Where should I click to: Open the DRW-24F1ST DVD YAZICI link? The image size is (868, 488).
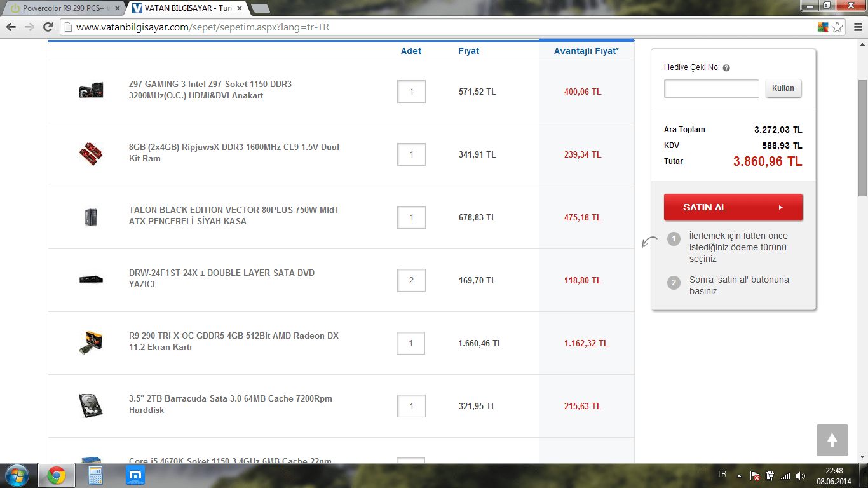(x=222, y=279)
